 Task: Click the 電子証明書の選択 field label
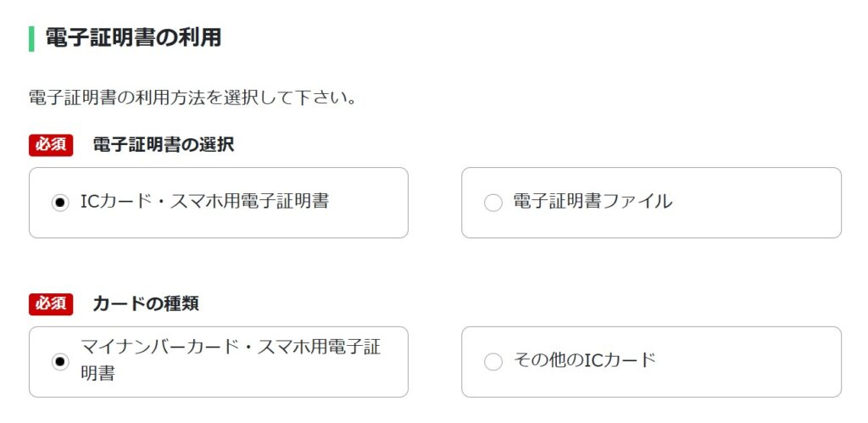click(x=164, y=145)
